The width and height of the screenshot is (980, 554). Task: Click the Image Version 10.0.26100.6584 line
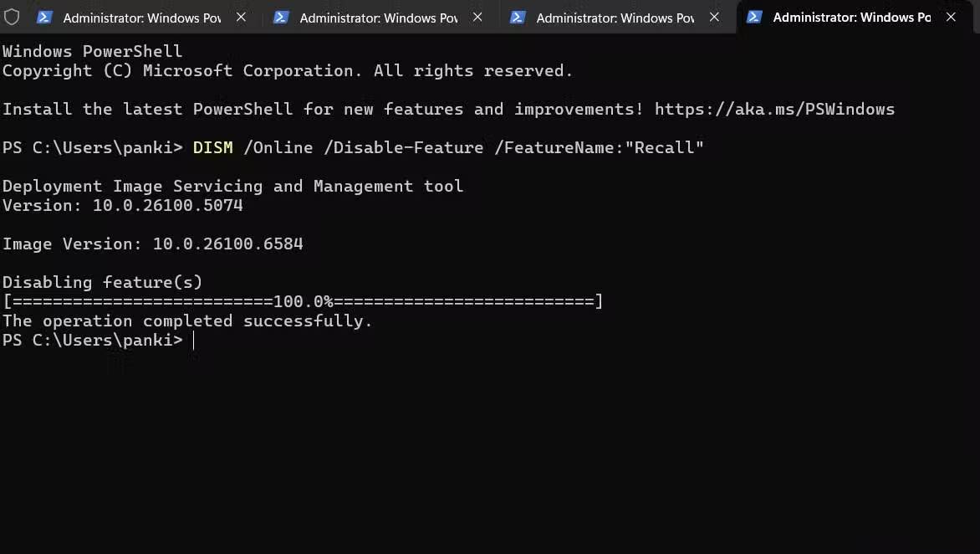pyautogui.click(x=152, y=244)
